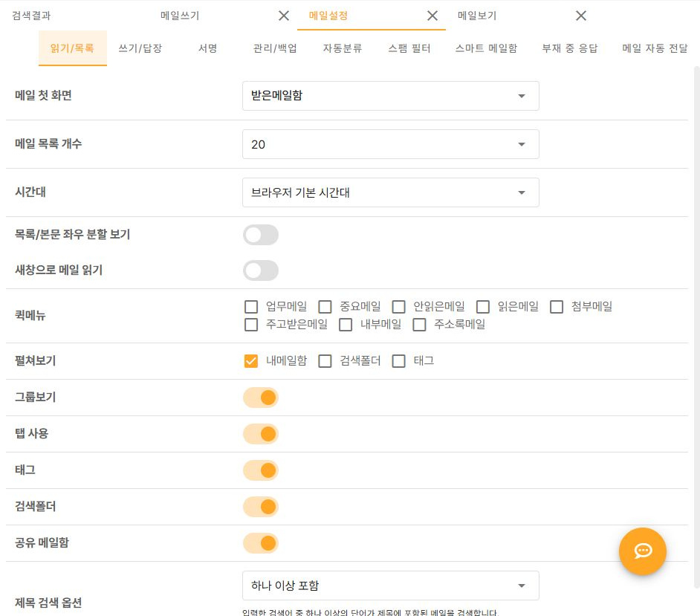Check the 태그 펼쳐보기 checkbox

pyautogui.click(x=398, y=360)
